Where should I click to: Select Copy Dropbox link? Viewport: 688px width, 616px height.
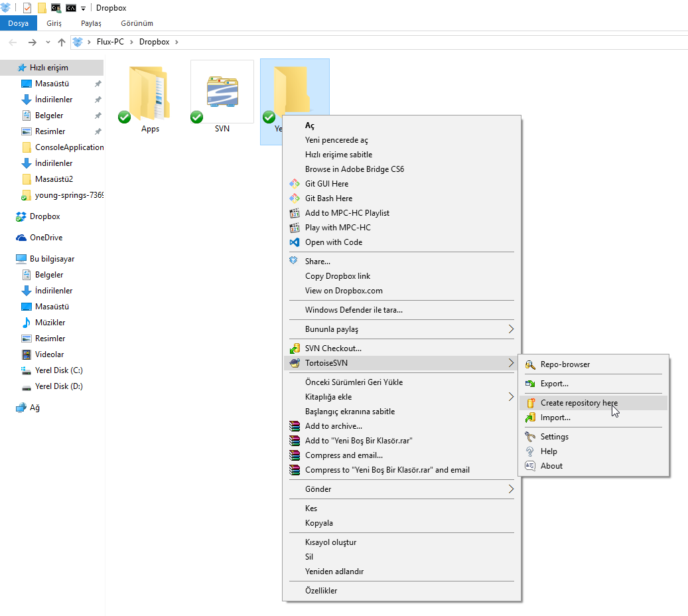click(x=401, y=275)
